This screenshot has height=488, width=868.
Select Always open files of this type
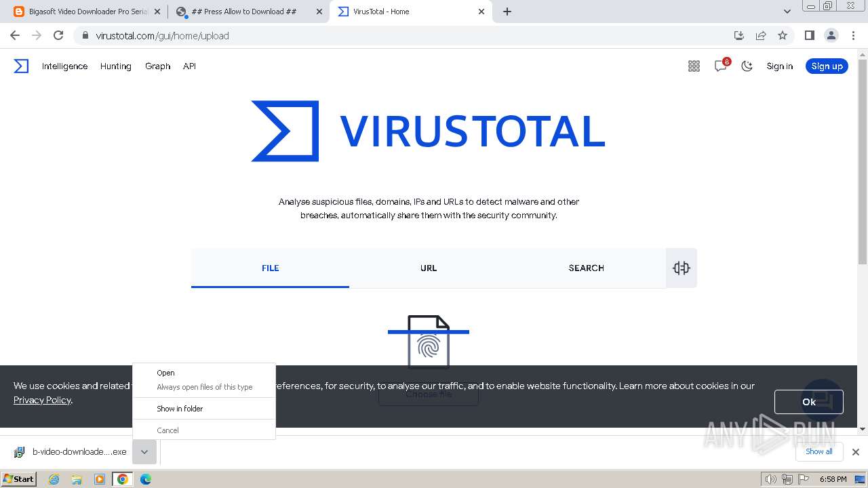[204, 387]
